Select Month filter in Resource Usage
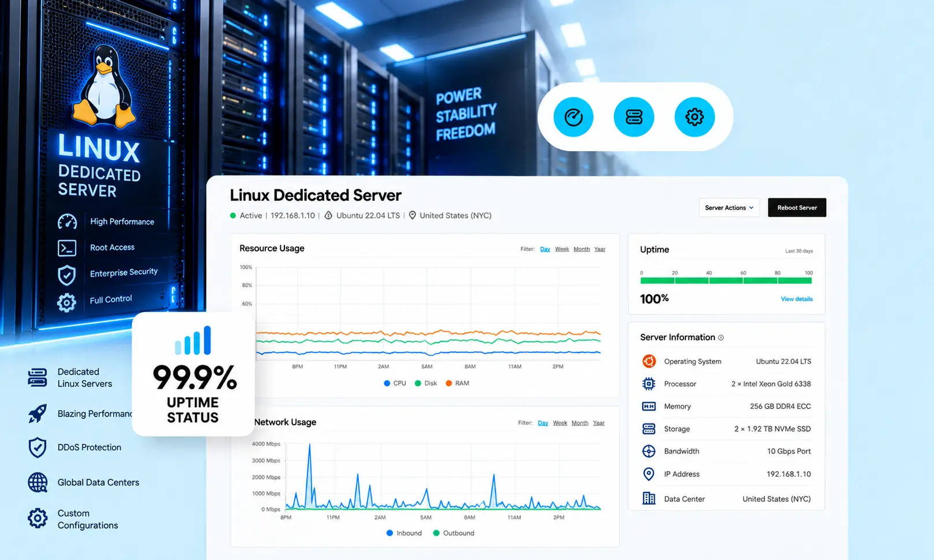 582,249
